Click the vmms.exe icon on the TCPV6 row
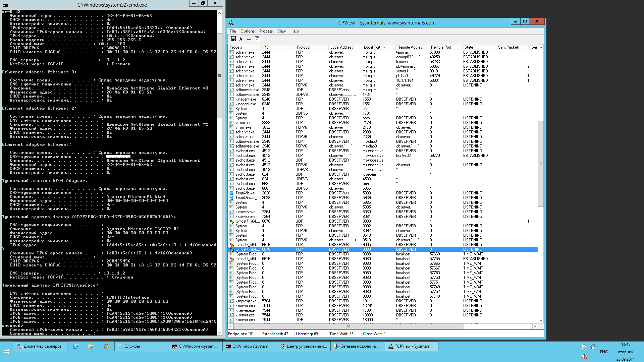Image resolution: width=644 pixels, height=362 pixels. (231, 127)
